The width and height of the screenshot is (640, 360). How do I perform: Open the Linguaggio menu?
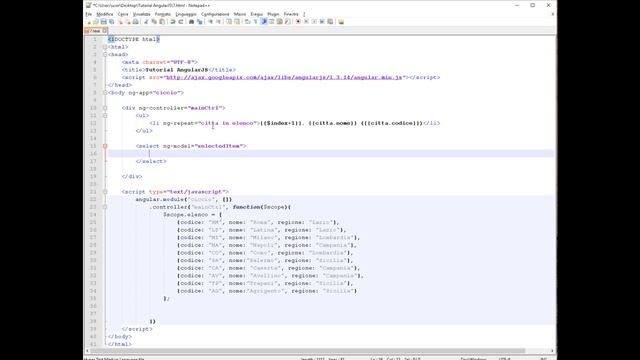pos(186,14)
